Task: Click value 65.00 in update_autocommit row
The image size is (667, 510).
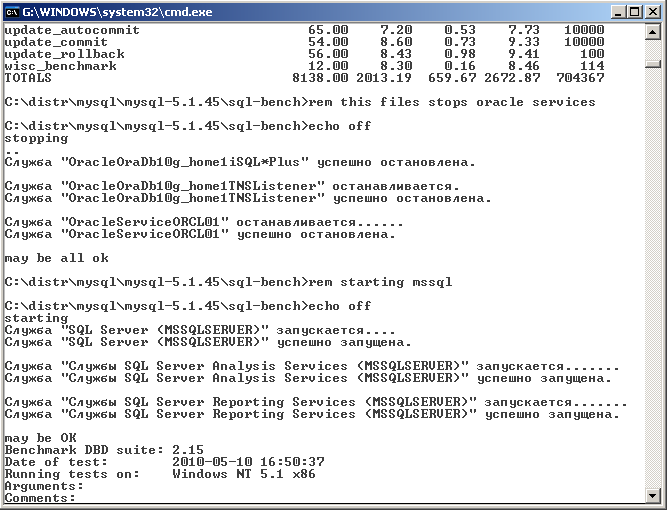Action: (328, 30)
